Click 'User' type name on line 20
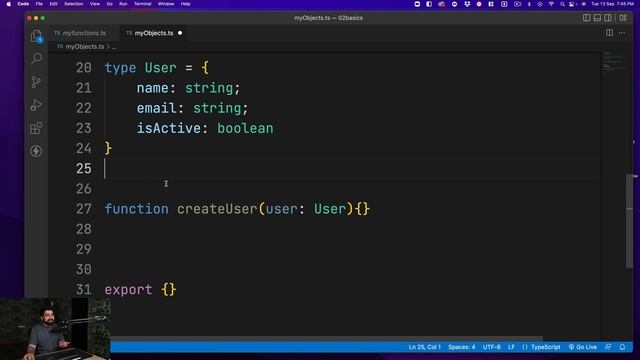 coord(161,68)
